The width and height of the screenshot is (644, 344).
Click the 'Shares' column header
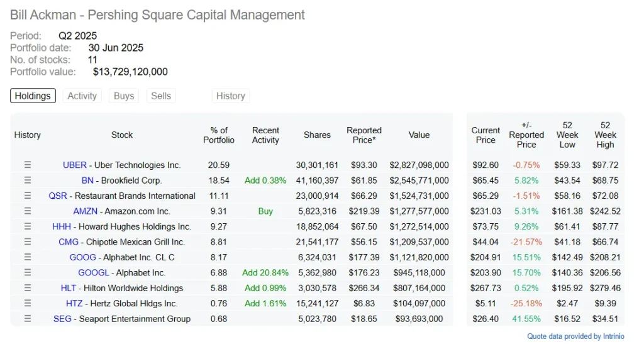[317, 135]
